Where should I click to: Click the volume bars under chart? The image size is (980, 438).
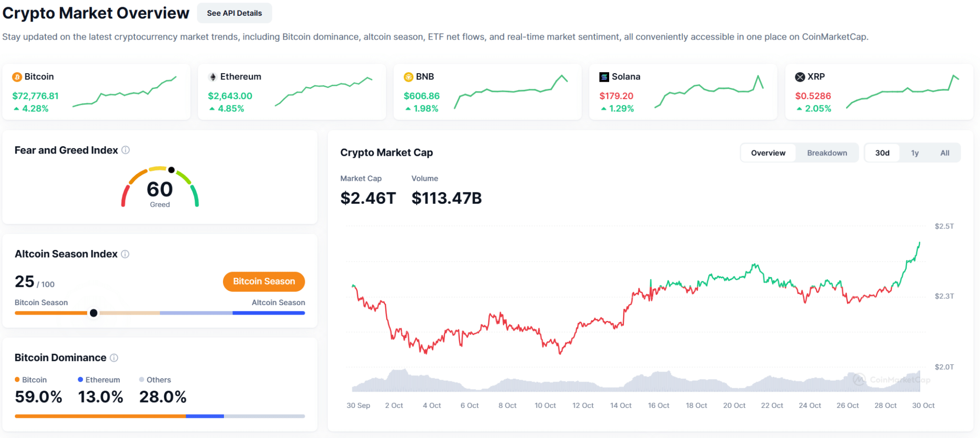[636, 381]
